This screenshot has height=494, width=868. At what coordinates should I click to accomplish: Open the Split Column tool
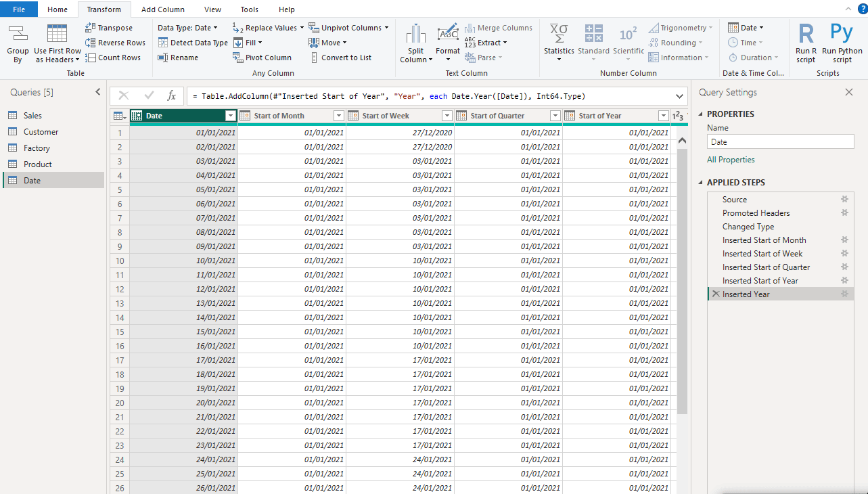click(x=415, y=44)
